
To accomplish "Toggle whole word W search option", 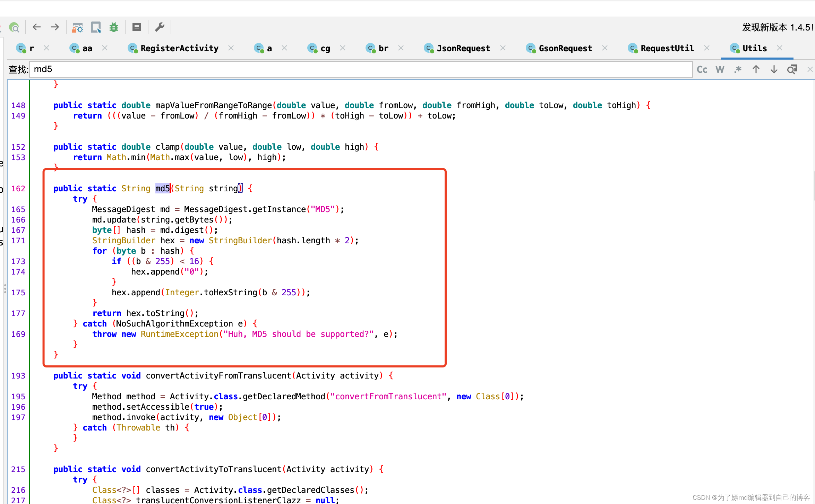I will tap(720, 70).
